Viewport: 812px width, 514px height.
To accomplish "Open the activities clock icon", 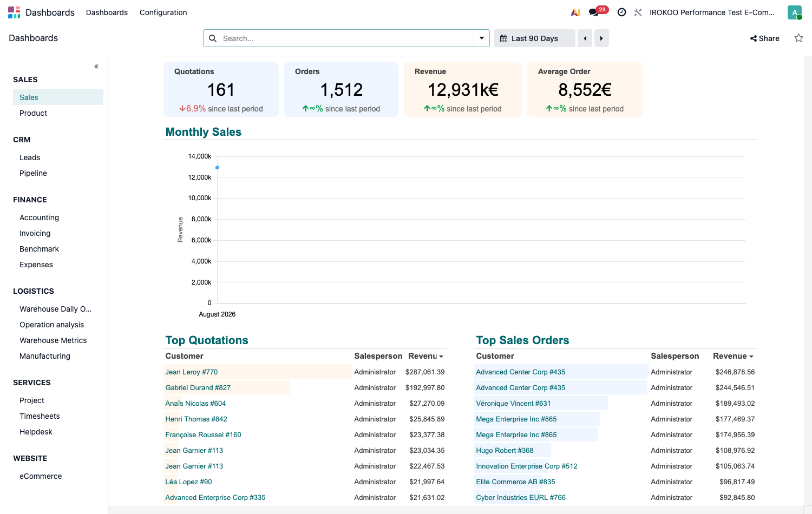I will (x=622, y=12).
